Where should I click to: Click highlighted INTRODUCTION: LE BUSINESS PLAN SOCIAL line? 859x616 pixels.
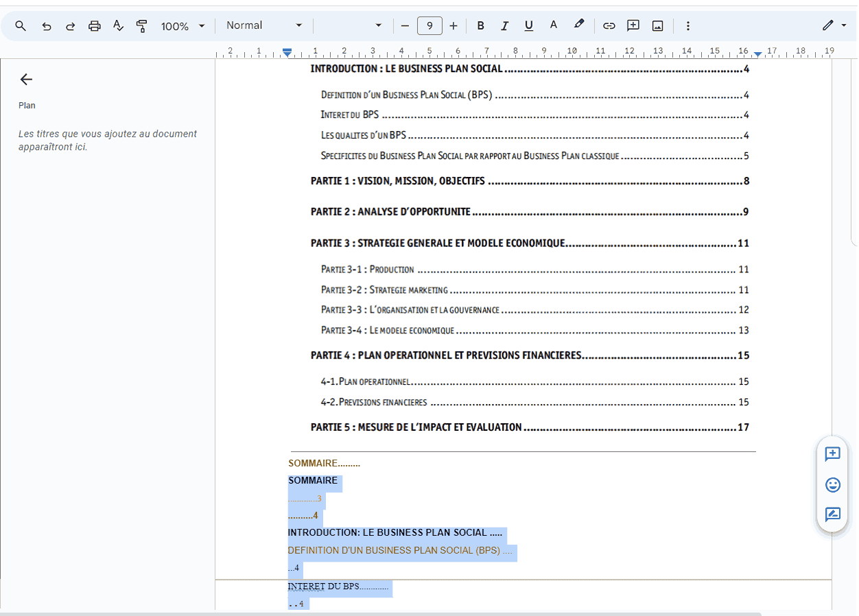point(395,533)
